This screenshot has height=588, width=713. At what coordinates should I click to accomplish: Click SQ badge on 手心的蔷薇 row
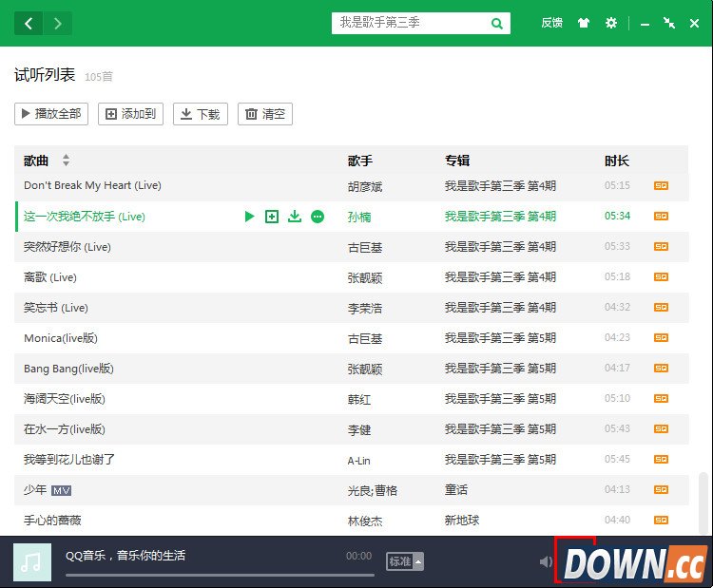coord(661,520)
